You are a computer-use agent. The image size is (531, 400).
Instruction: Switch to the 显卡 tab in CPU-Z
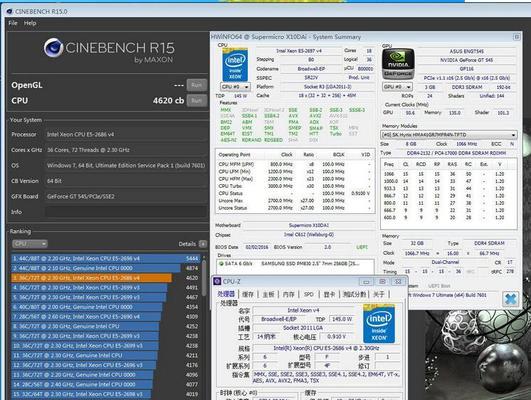[329, 294]
